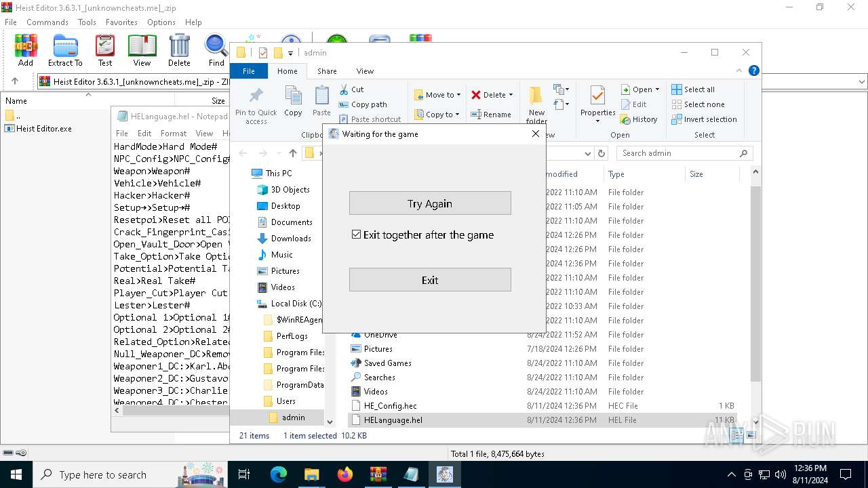Click the Start button
Screen dimensions: 868x488
(x=16, y=474)
